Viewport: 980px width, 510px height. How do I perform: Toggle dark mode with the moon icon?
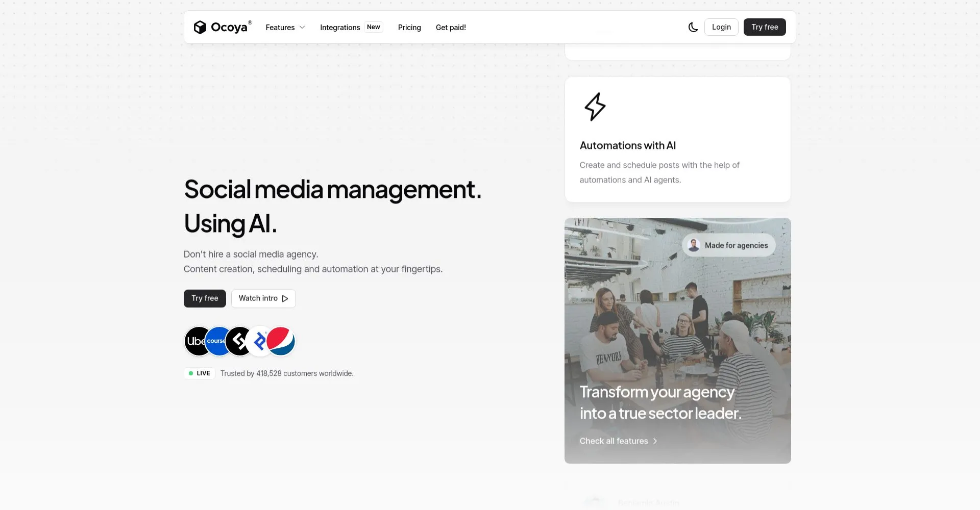coord(693,27)
